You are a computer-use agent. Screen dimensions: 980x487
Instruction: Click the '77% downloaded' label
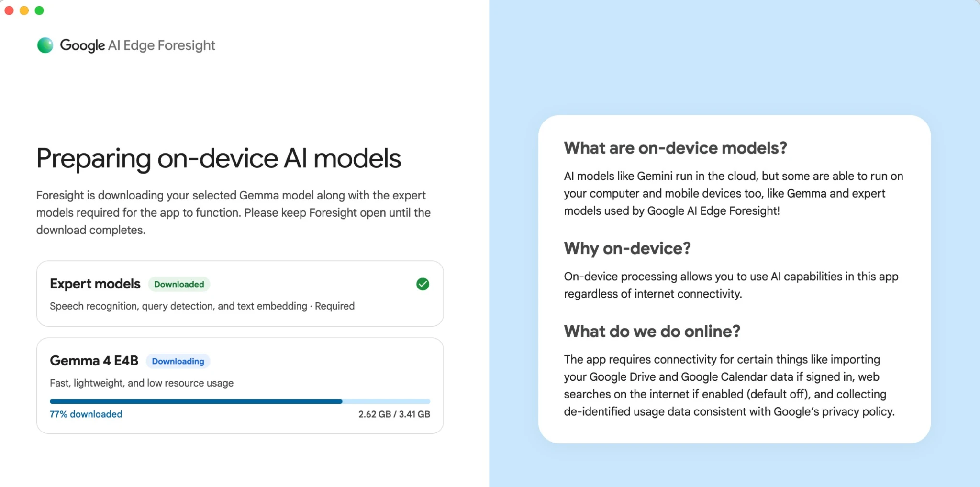click(x=86, y=414)
